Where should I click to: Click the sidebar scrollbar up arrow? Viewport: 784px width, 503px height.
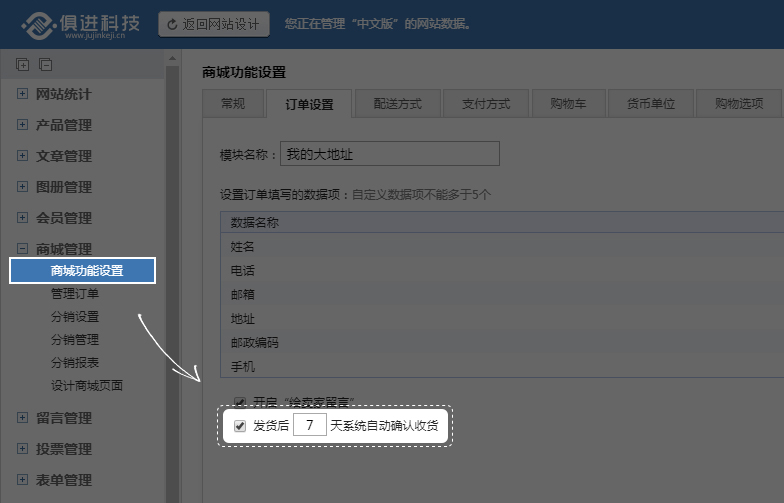(x=172, y=58)
